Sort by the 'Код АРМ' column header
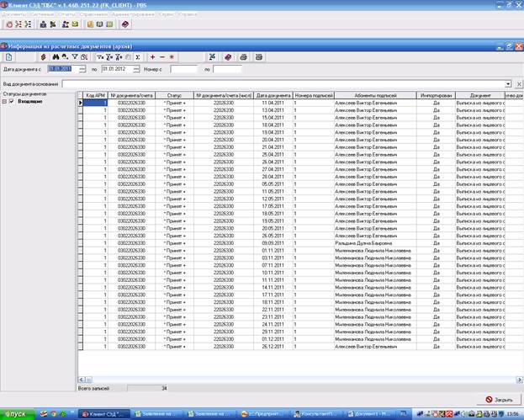This screenshot has height=420, width=524. pyautogui.click(x=96, y=96)
